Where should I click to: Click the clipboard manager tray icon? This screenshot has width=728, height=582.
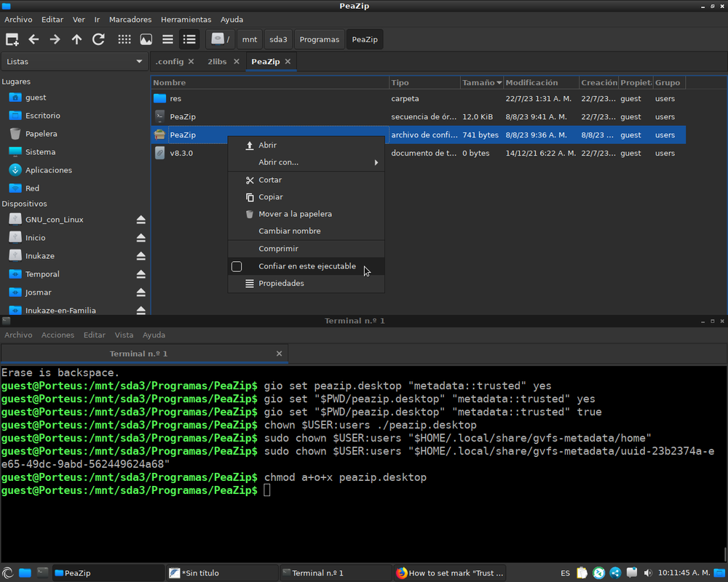click(582, 573)
